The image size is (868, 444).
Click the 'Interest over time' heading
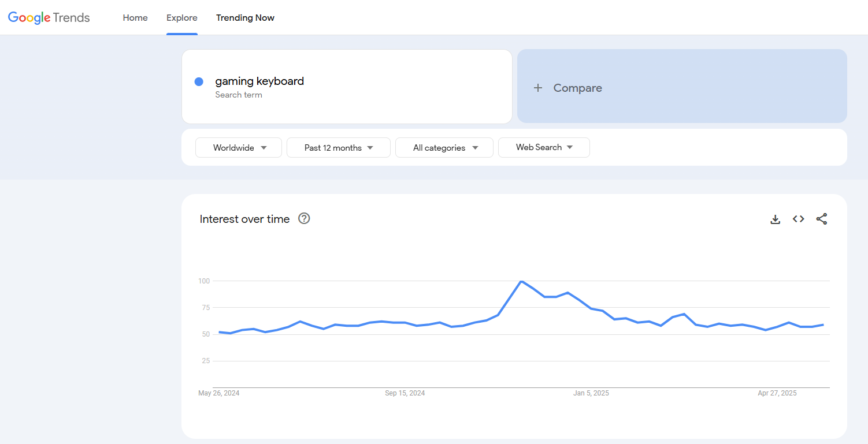click(244, 219)
